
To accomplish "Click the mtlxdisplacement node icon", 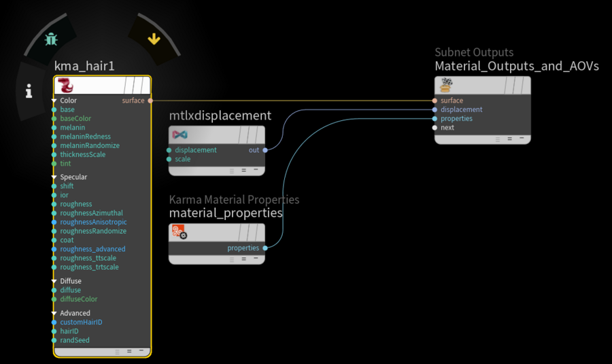I will pos(180,135).
